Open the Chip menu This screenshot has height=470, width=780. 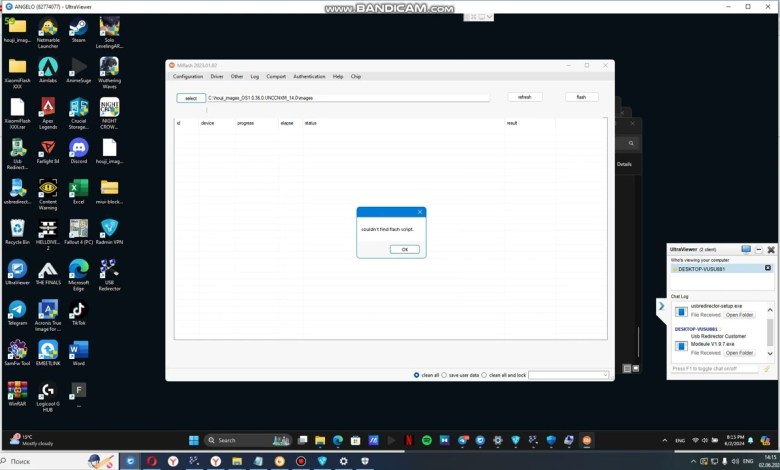(356, 77)
